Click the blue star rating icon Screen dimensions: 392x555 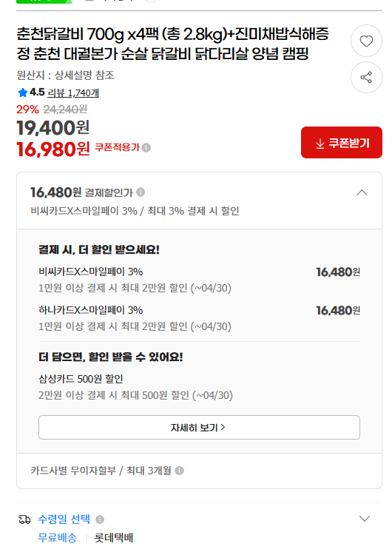coord(23,92)
